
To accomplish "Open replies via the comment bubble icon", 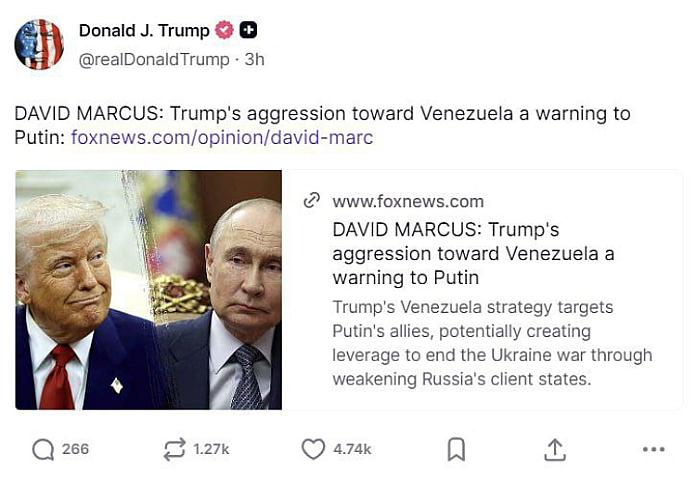I will tap(43, 449).
